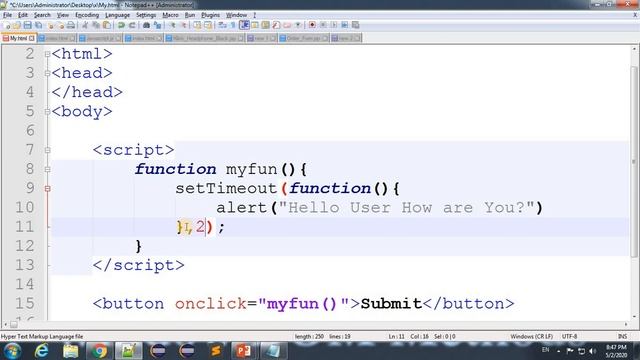This screenshot has height=360, width=640.
Task: Play back recorded macro icon
Action: tap(334, 25)
